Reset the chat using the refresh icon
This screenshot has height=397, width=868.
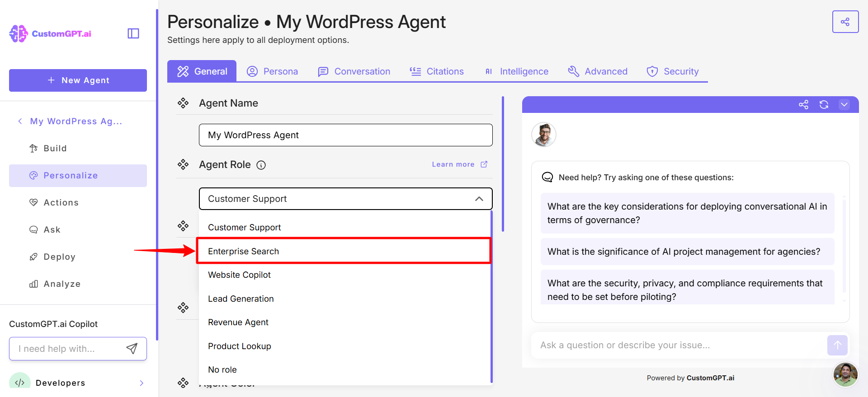[824, 105]
